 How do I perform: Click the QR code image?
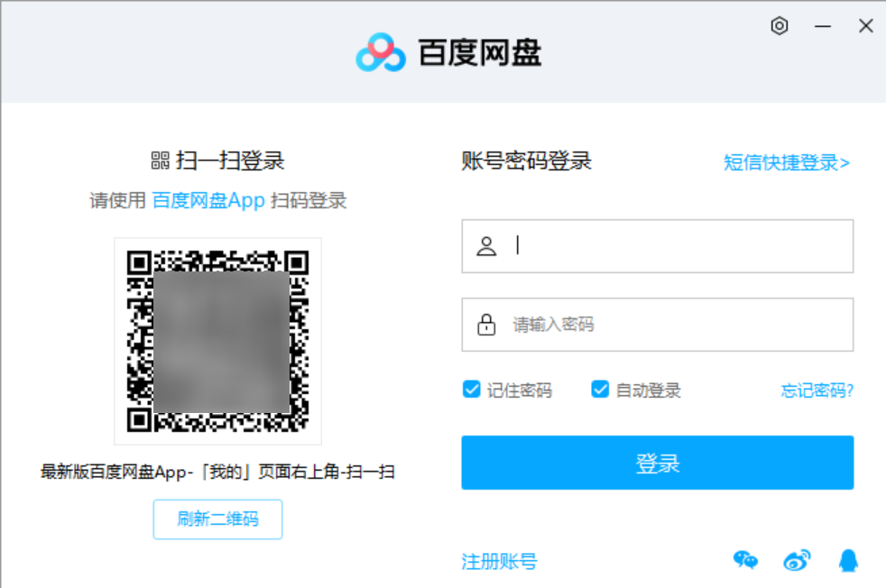(x=217, y=339)
